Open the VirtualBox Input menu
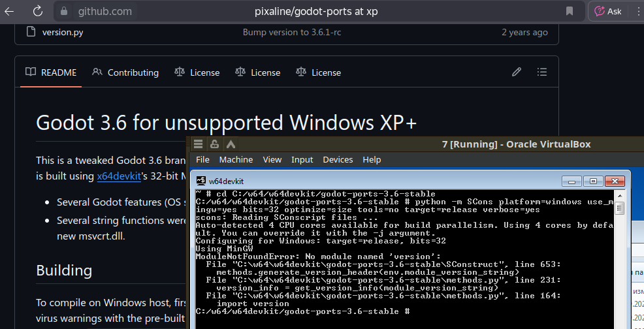644x329 pixels. [302, 159]
